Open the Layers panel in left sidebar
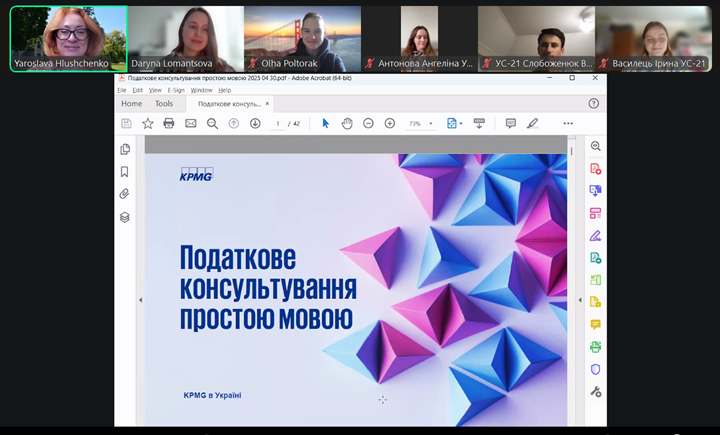The image size is (720, 435). click(125, 217)
